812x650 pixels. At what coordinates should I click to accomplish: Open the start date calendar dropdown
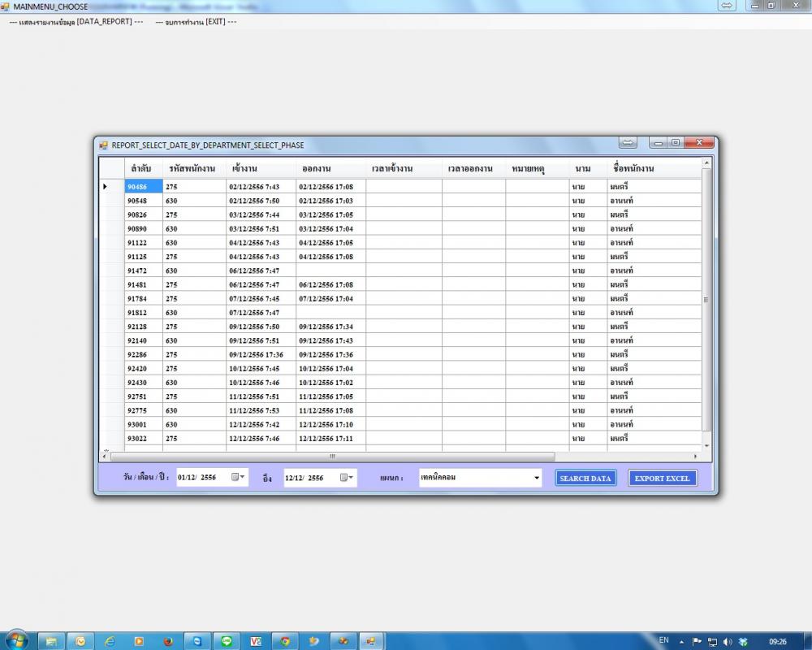(x=238, y=477)
